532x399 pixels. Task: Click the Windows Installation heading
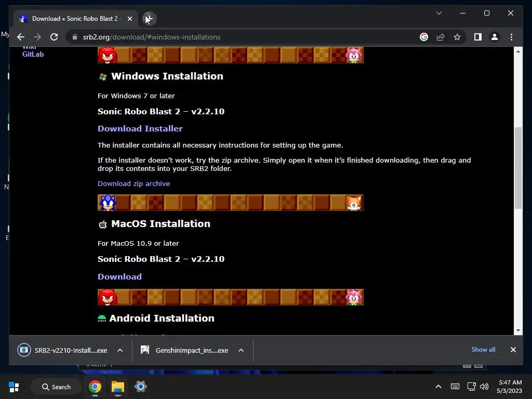[x=167, y=76]
